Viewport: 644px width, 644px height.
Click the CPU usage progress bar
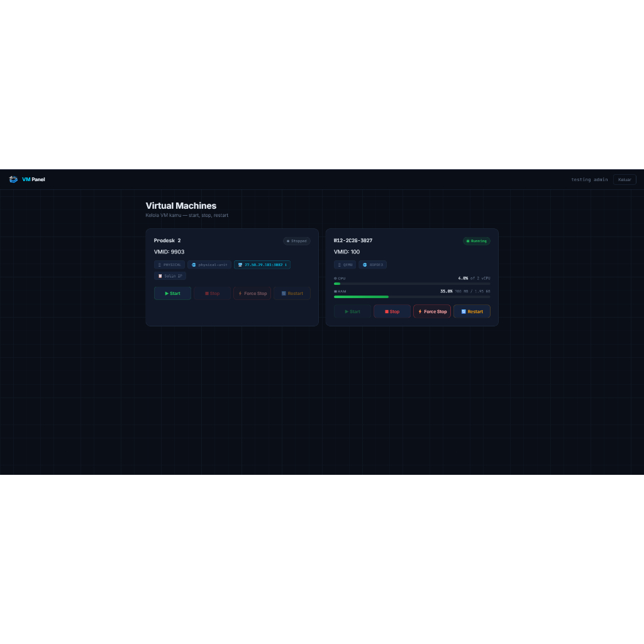point(412,284)
